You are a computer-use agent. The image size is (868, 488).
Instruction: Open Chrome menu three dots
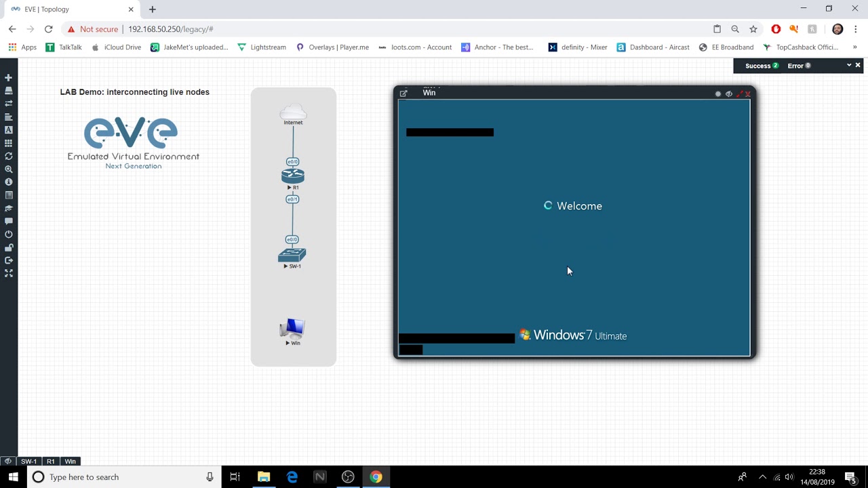[856, 29]
